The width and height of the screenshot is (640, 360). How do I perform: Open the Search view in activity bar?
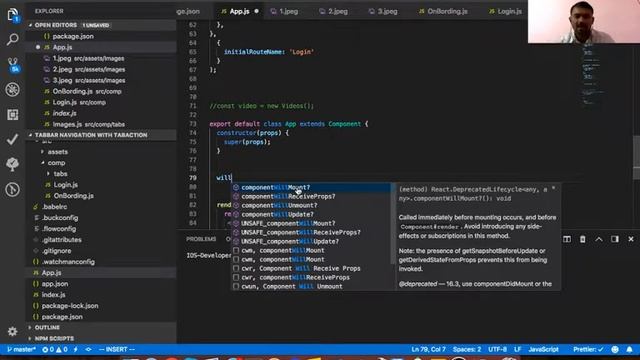tap(13, 40)
